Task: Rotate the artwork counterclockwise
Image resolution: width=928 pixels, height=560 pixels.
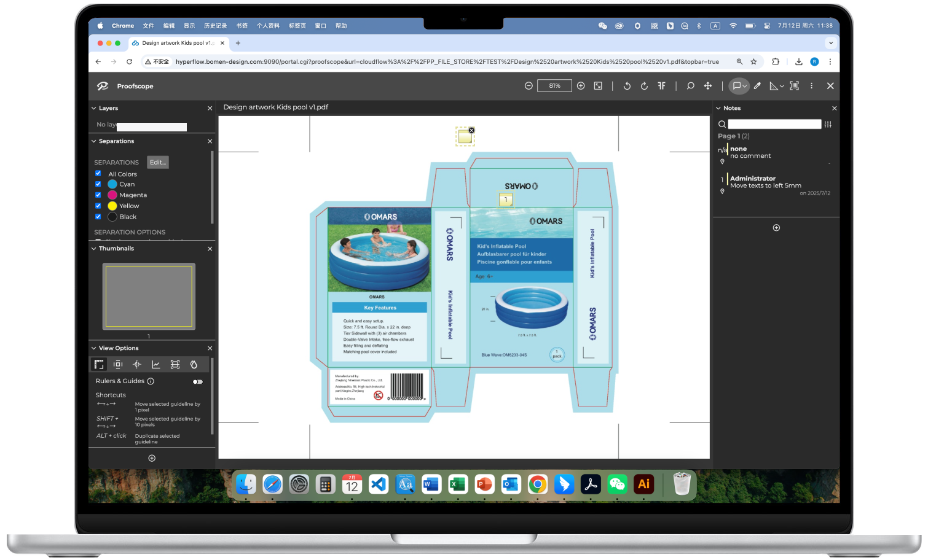Action: pos(627,86)
